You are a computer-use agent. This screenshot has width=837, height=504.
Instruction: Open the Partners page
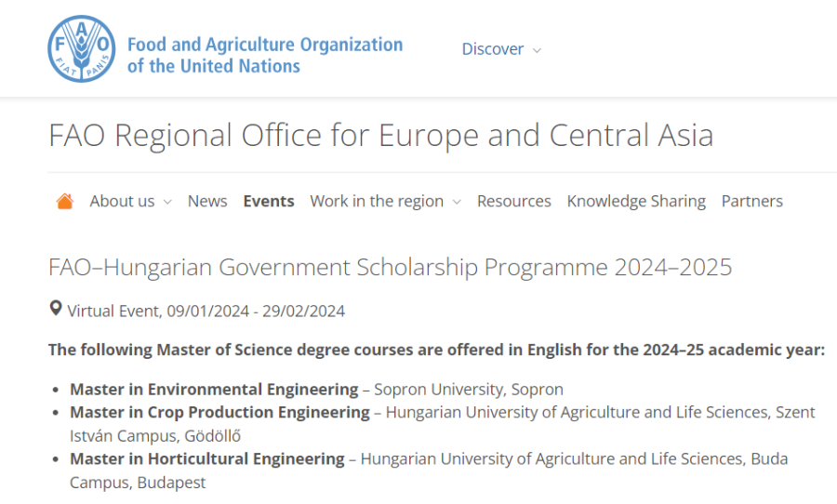click(x=752, y=201)
